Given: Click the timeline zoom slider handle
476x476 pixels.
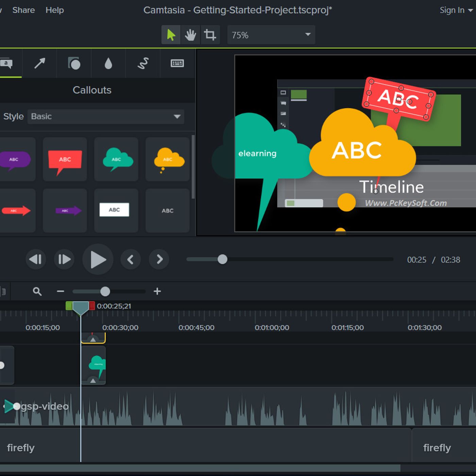Looking at the screenshot, I should click(105, 291).
